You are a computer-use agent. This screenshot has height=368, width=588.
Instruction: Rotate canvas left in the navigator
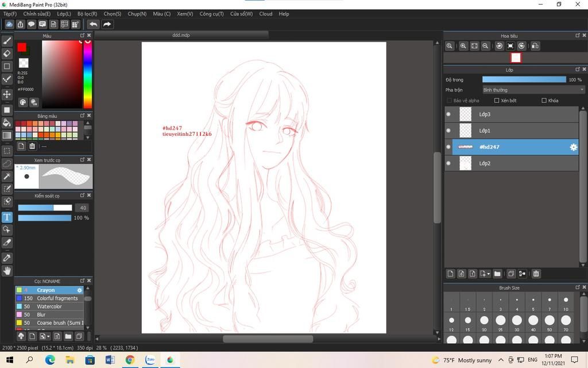499,46
